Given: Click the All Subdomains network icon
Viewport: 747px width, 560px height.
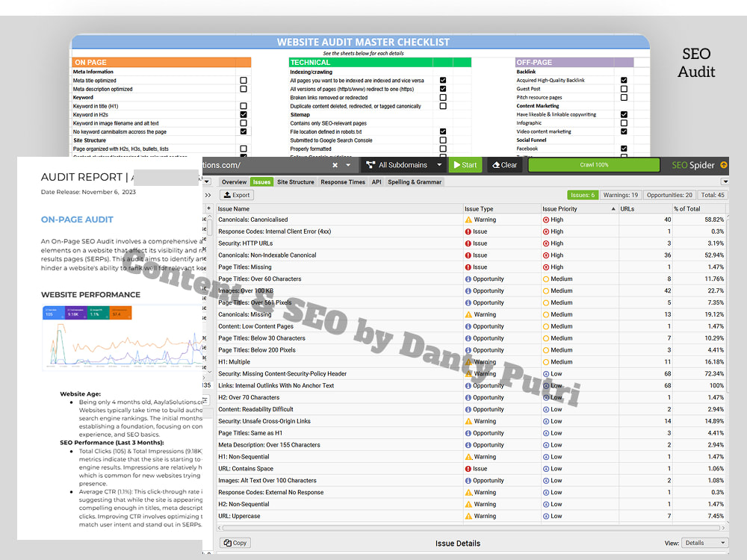Looking at the screenshot, I should [x=371, y=165].
